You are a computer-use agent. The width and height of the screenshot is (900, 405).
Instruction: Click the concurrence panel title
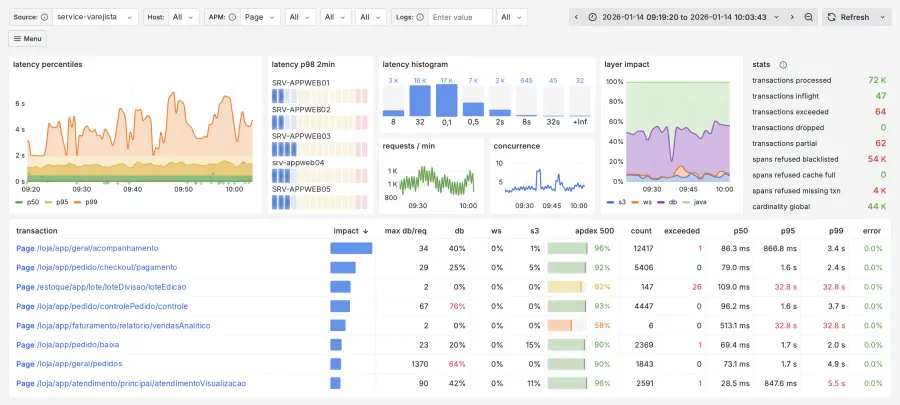(x=517, y=146)
